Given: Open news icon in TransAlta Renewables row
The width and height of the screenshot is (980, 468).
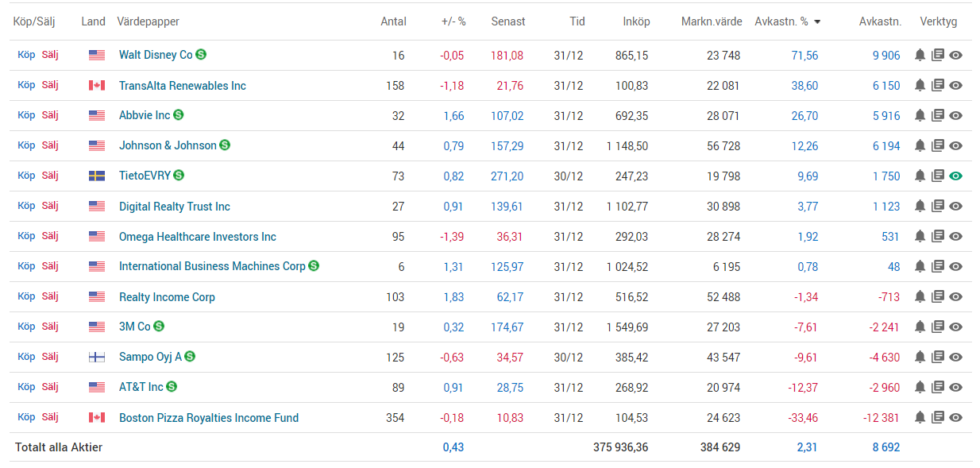Looking at the screenshot, I should click(938, 85).
